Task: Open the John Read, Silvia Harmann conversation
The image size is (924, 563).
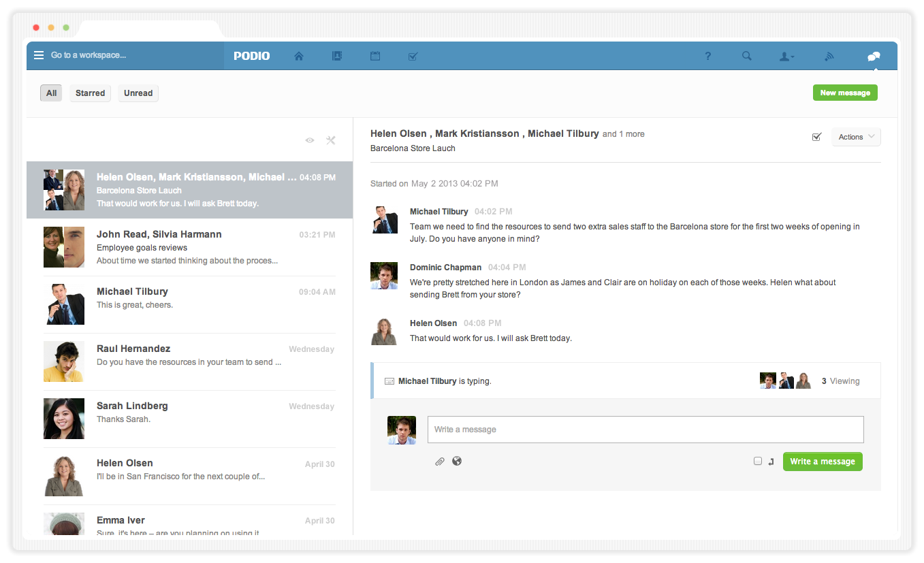Action: pos(189,247)
